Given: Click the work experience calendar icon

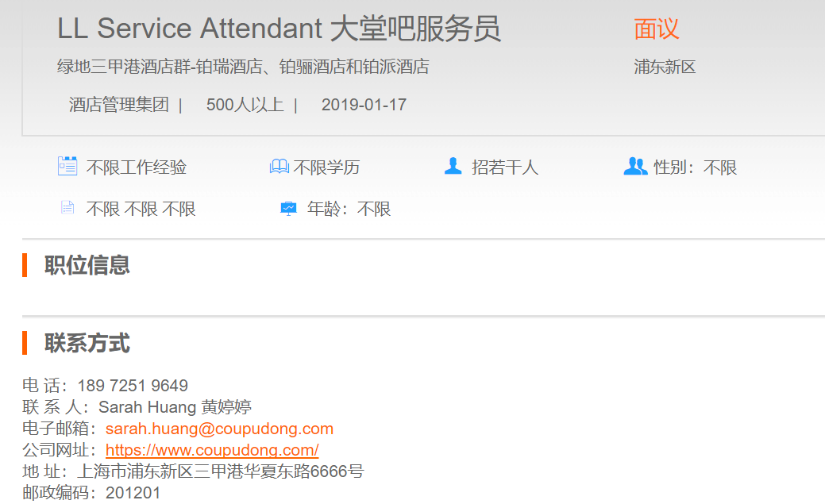Looking at the screenshot, I should (x=67, y=167).
